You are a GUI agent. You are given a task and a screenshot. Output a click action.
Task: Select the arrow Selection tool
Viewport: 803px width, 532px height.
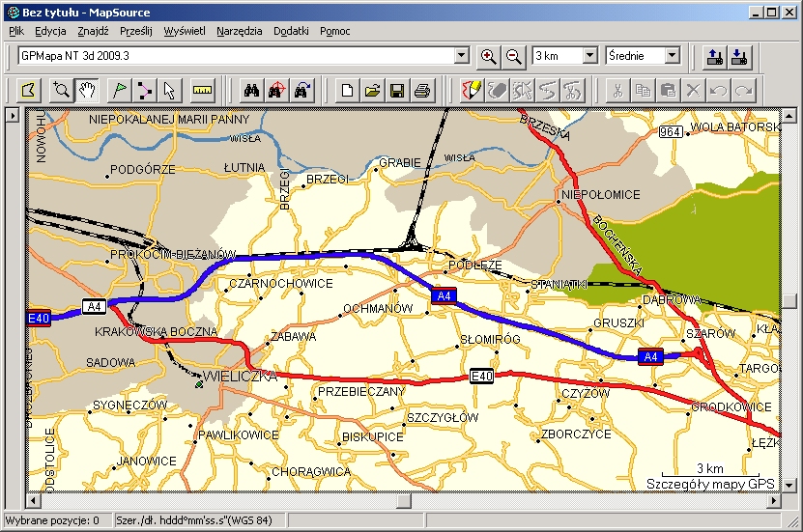(169, 91)
